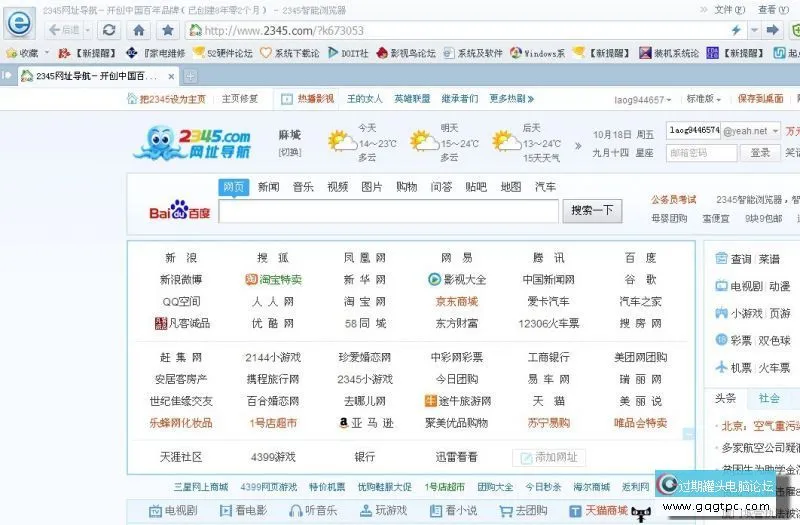Open 亚马逊 link
Viewport: 800px width, 525px height.
(x=366, y=423)
